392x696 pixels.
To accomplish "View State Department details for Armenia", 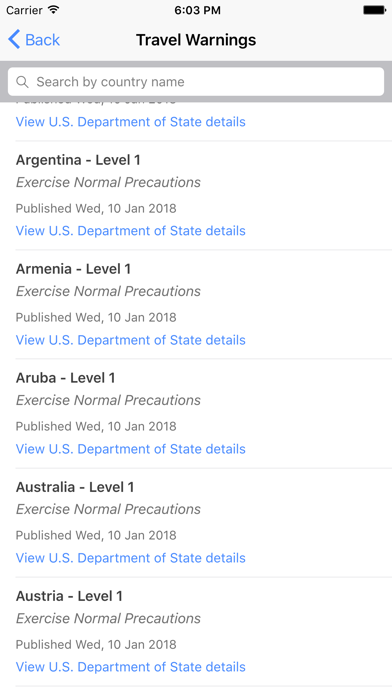I will (131, 340).
